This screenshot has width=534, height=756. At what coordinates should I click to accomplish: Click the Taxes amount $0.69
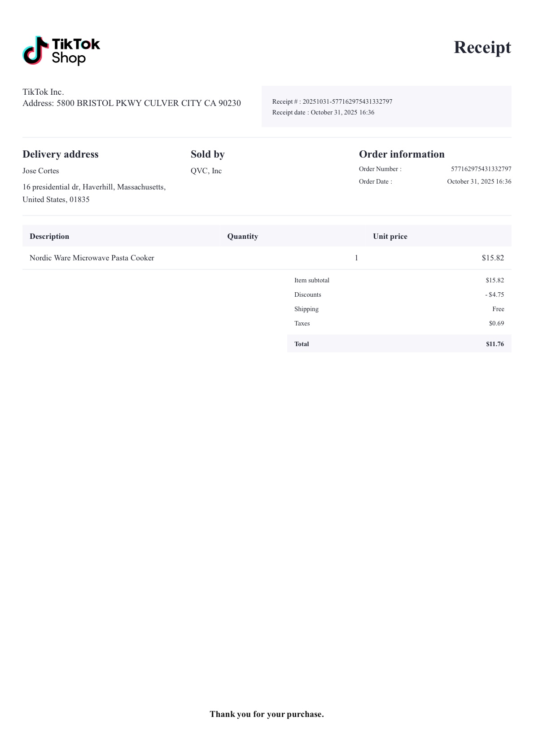496,324
